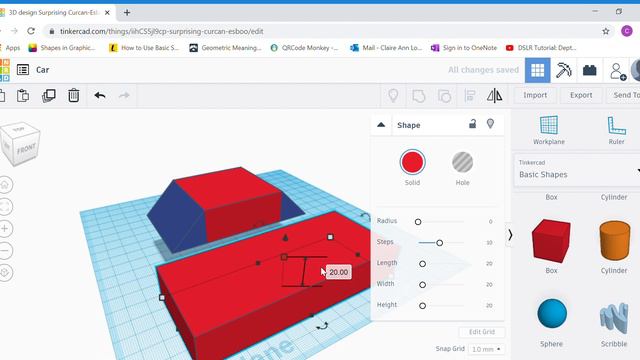
Task: Pick the Scribble shape
Action: click(614, 318)
